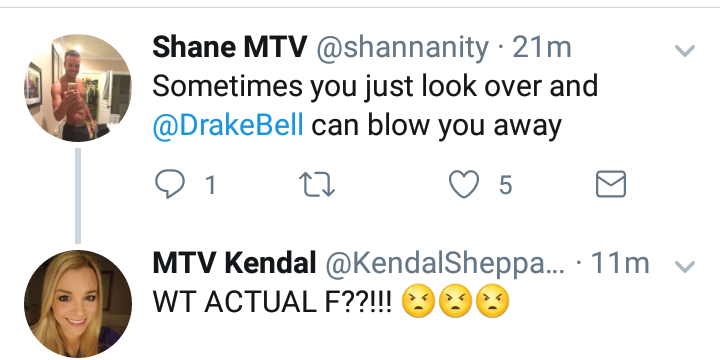Like Shane MTV's tweet with heart icon

point(464,185)
